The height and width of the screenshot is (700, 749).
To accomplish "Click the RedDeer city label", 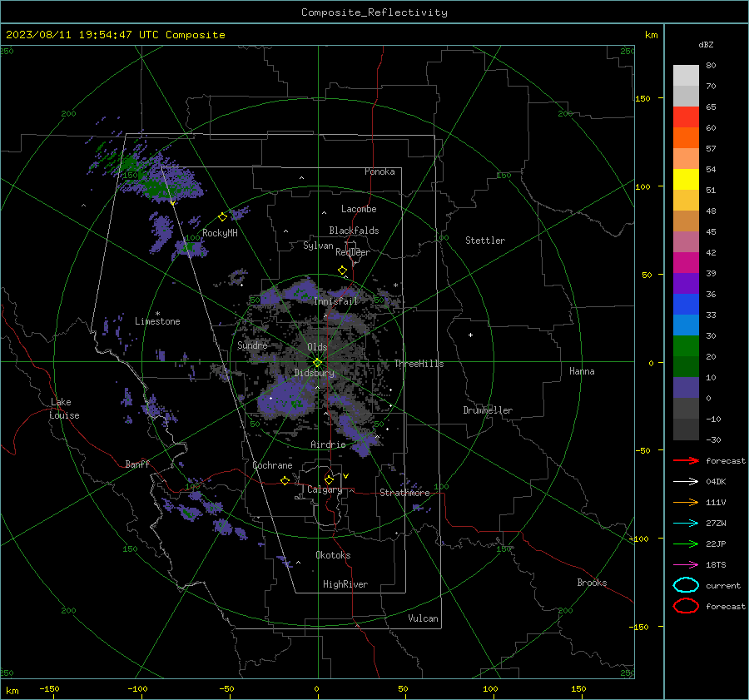I will point(353,252).
